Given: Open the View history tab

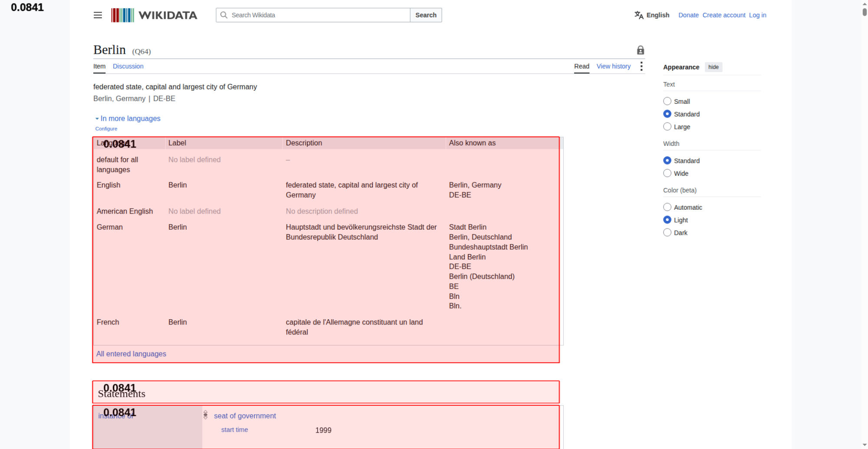Looking at the screenshot, I should pyautogui.click(x=613, y=66).
